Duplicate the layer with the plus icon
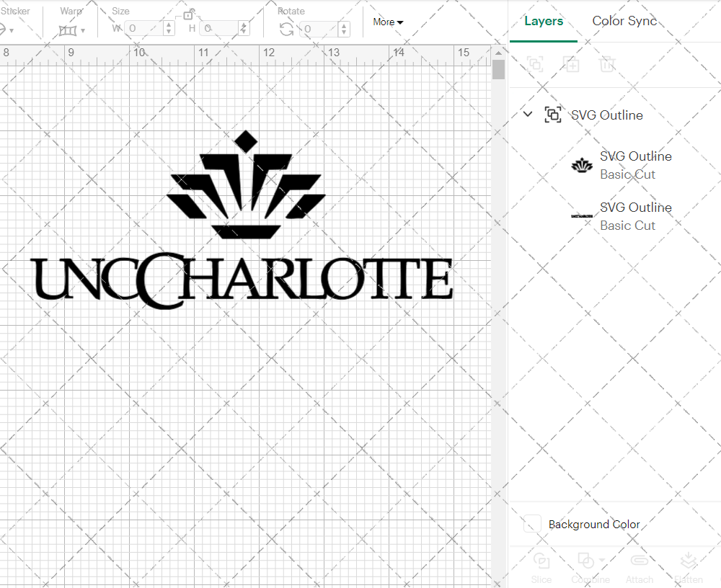721x588 pixels. pos(572,64)
